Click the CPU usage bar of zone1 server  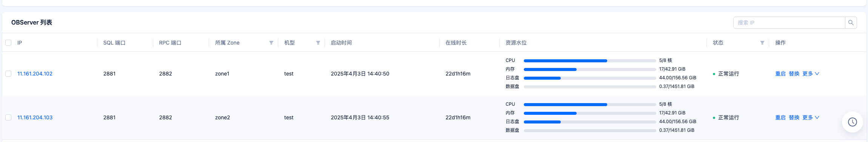tap(590, 61)
